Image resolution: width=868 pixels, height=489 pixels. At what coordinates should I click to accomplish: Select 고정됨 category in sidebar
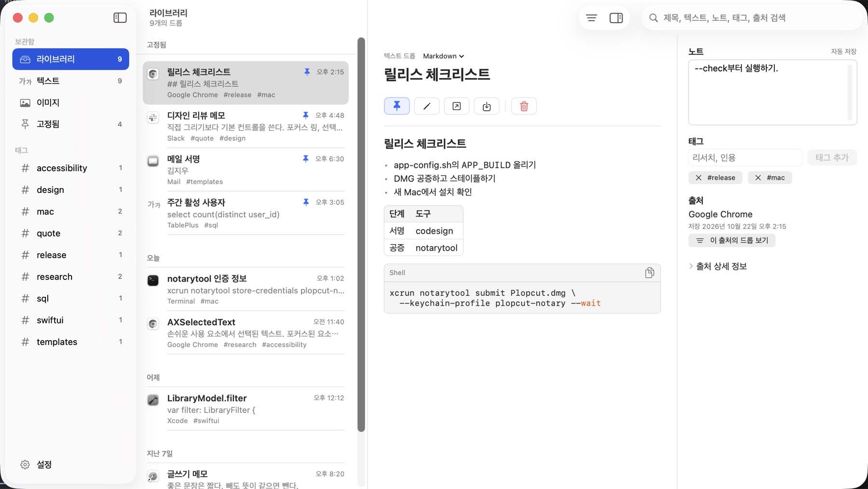click(71, 124)
